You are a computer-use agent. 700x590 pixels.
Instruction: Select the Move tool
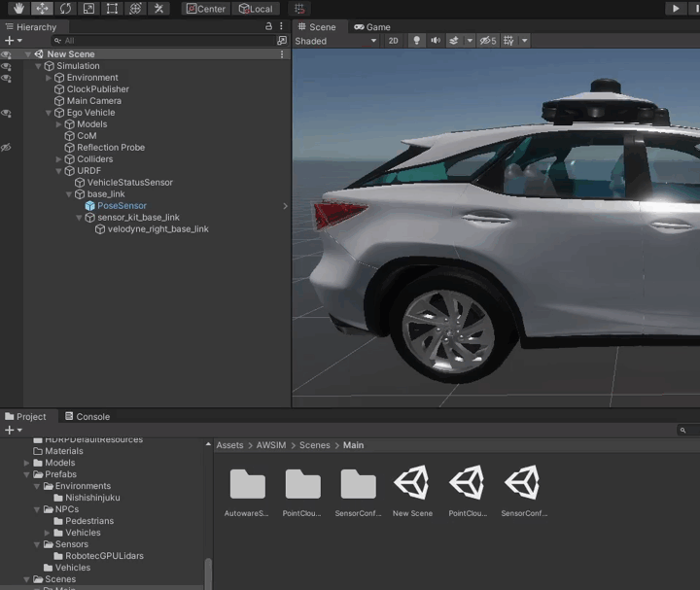(42, 9)
